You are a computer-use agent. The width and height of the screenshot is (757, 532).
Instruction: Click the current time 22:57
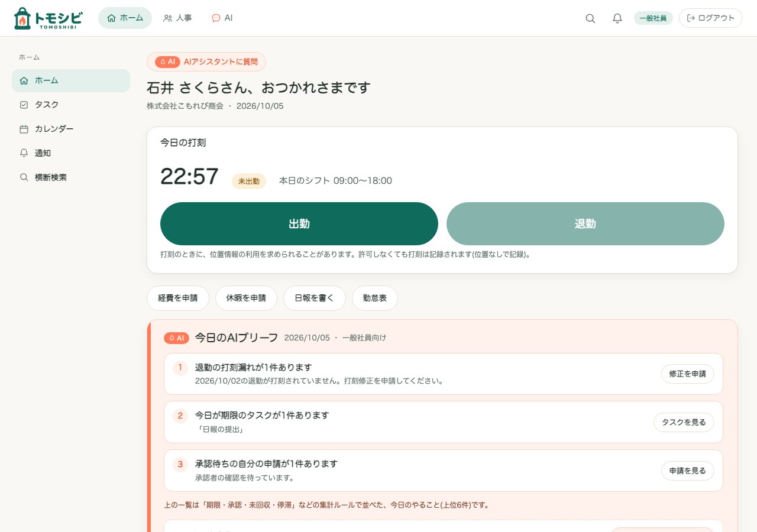[189, 177]
